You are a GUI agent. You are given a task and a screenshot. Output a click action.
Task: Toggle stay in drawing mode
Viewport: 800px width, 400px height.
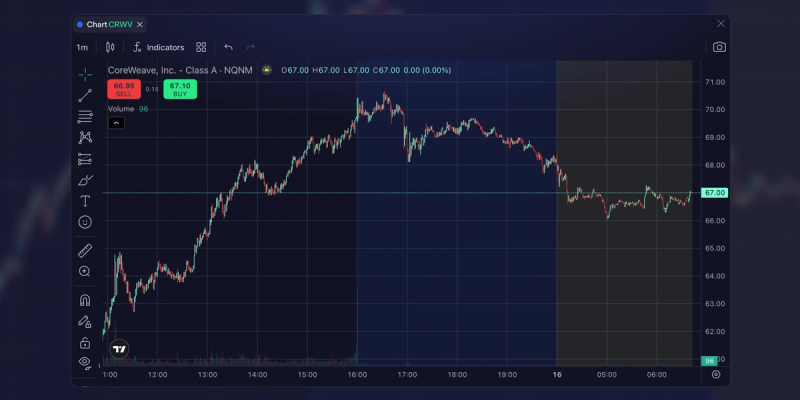coord(85,321)
